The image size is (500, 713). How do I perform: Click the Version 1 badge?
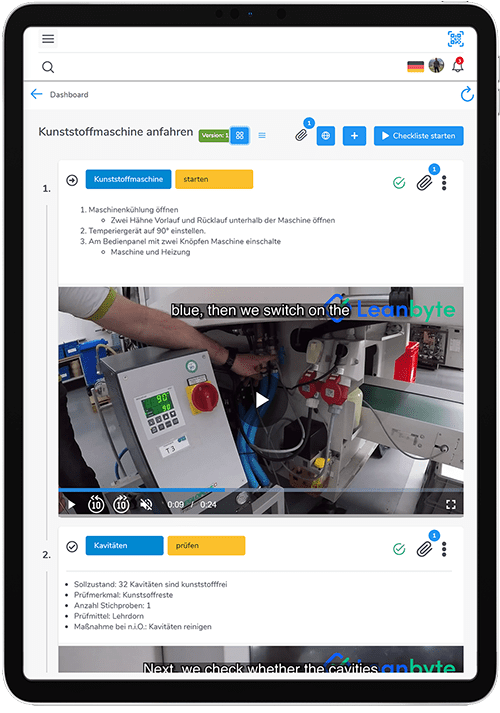[x=214, y=136]
